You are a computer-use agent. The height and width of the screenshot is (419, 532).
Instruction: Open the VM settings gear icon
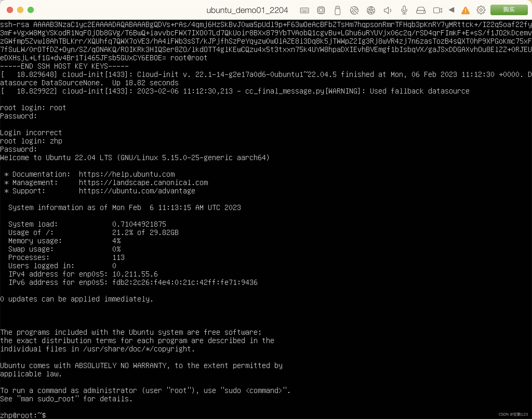click(481, 10)
